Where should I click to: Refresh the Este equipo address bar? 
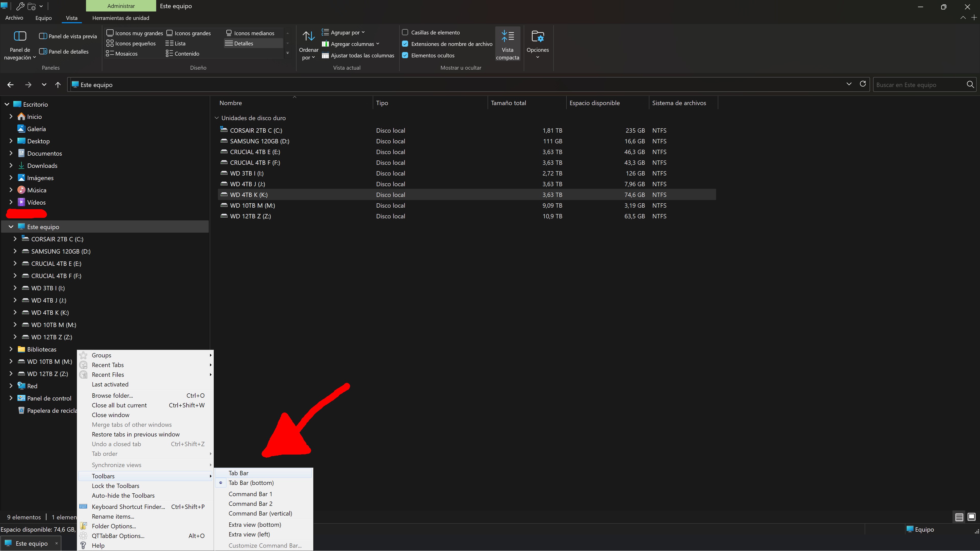tap(862, 84)
